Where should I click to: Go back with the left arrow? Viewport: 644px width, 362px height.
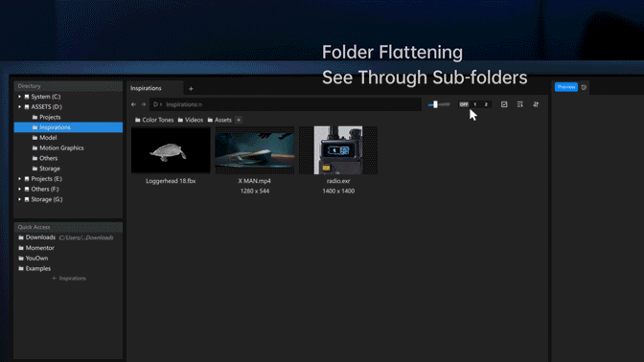(133, 104)
